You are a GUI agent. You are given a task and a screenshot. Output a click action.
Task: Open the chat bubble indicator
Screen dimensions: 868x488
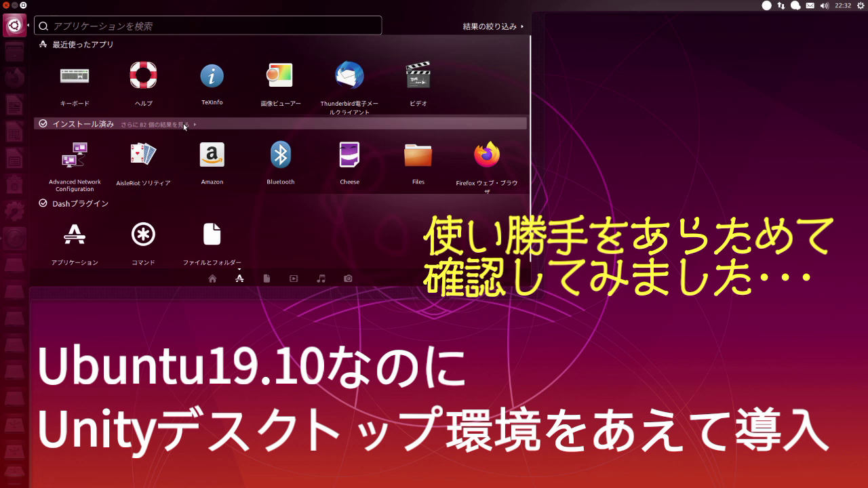point(795,5)
